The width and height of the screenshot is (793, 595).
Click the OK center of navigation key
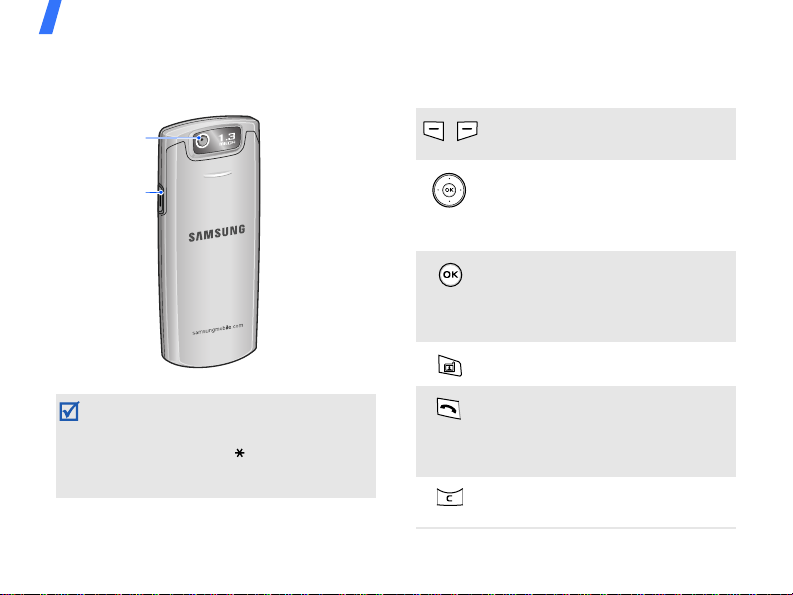[x=449, y=190]
